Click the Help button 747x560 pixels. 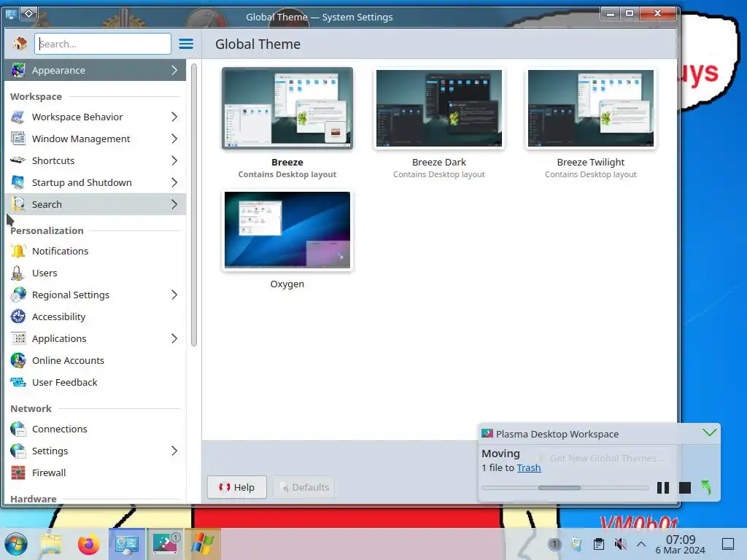coord(237,487)
